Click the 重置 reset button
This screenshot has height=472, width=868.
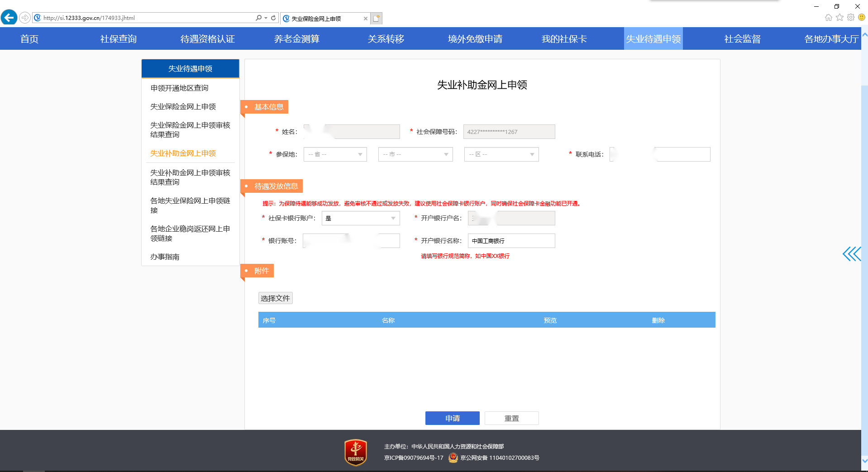[x=511, y=418]
